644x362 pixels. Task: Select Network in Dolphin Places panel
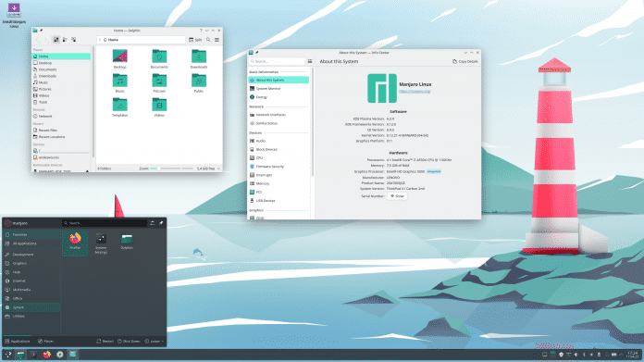(x=61, y=117)
